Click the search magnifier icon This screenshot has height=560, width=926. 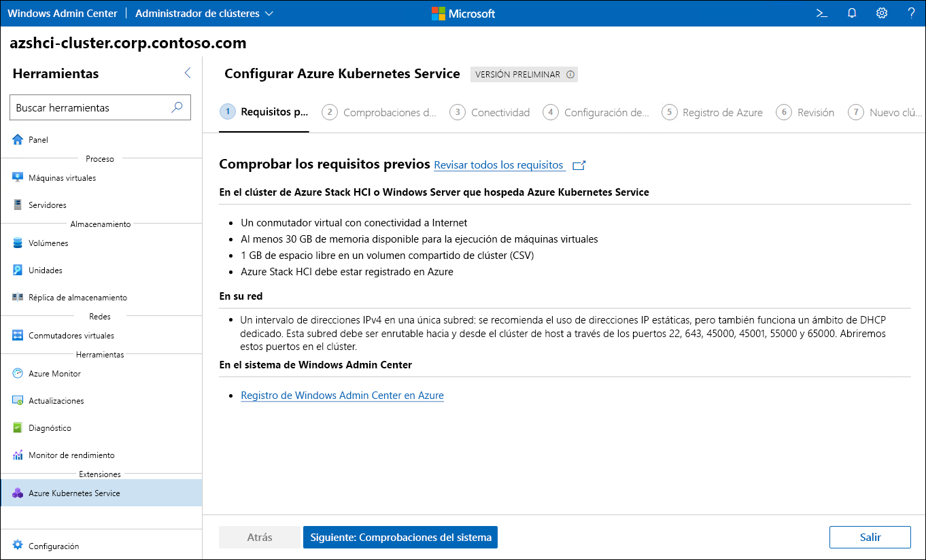[177, 107]
